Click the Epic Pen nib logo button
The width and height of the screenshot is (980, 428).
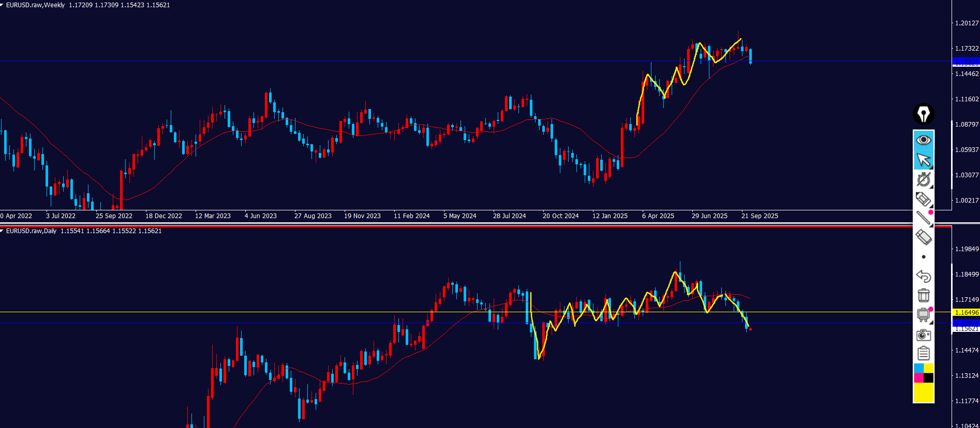923,114
